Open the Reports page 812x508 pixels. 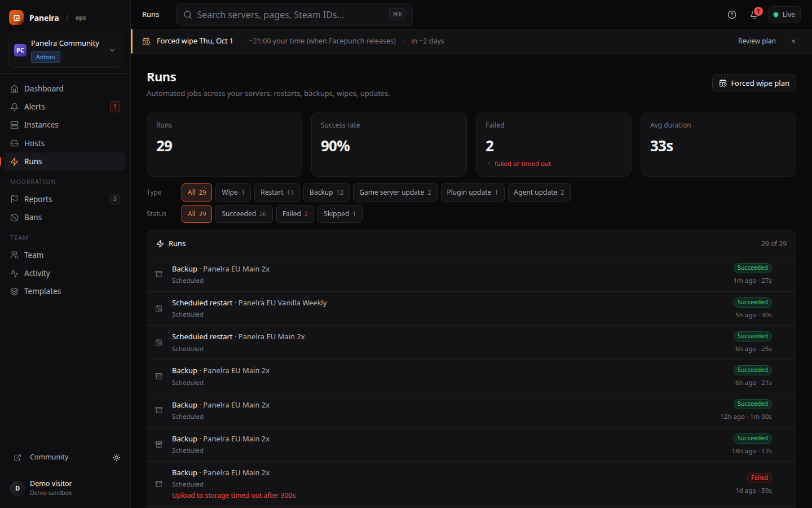pos(65,199)
